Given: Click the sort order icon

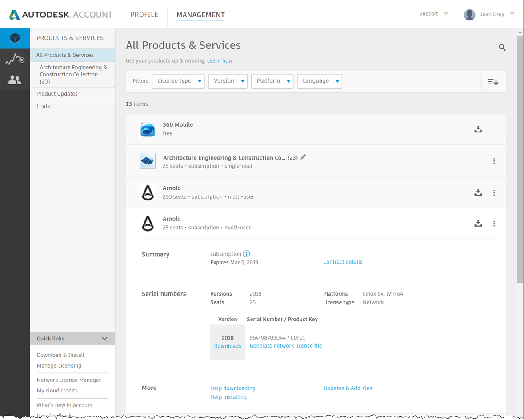Looking at the screenshot, I should [x=493, y=82].
